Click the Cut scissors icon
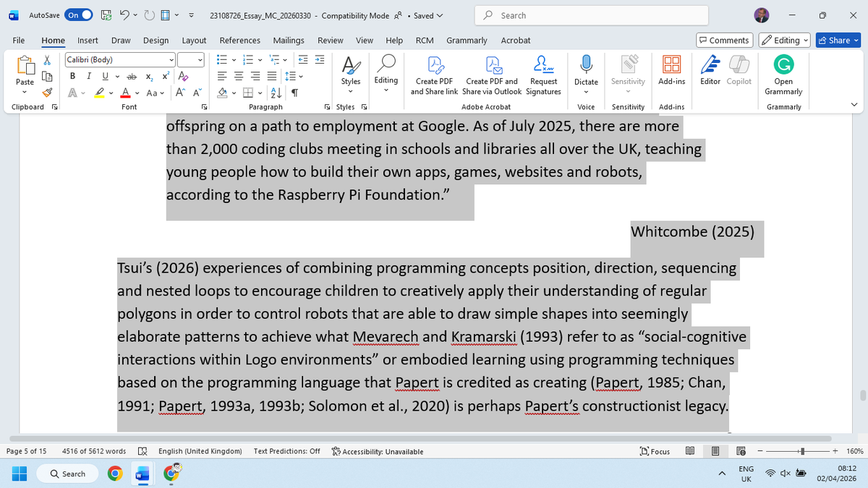The width and height of the screenshot is (868, 488). pos(47,61)
